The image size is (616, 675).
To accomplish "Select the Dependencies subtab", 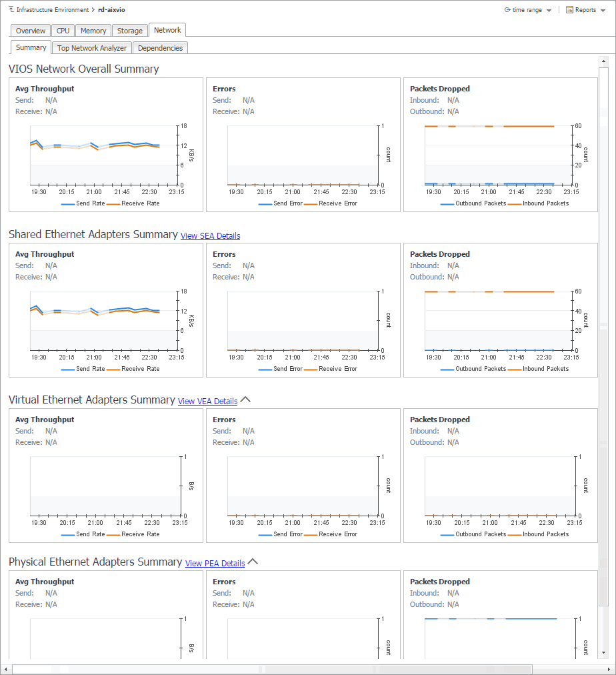I will pos(160,48).
